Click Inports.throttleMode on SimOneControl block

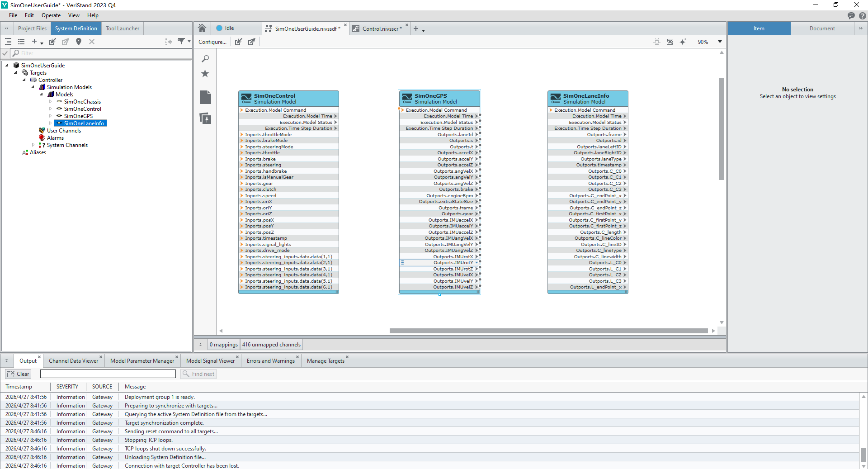[x=268, y=134]
